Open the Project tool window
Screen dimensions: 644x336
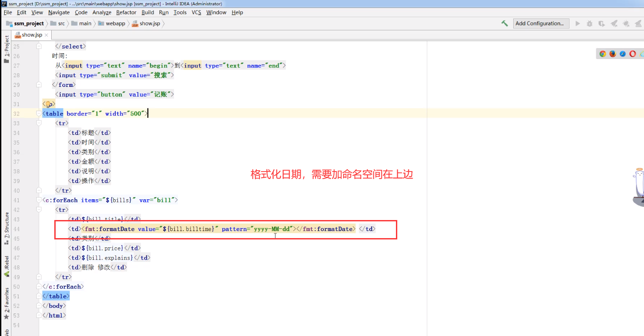[6, 49]
